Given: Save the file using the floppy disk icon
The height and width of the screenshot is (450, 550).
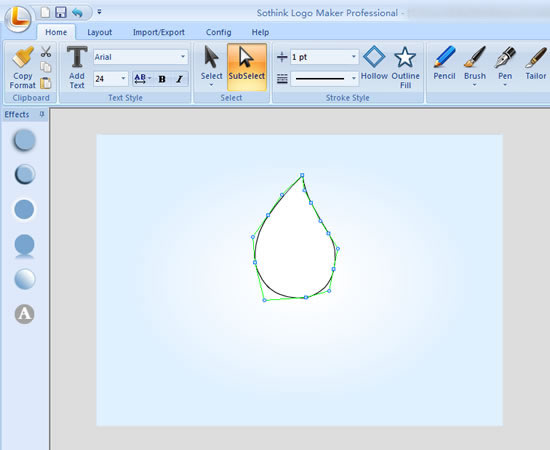Looking at the screenshot, I should coord(61,13).
